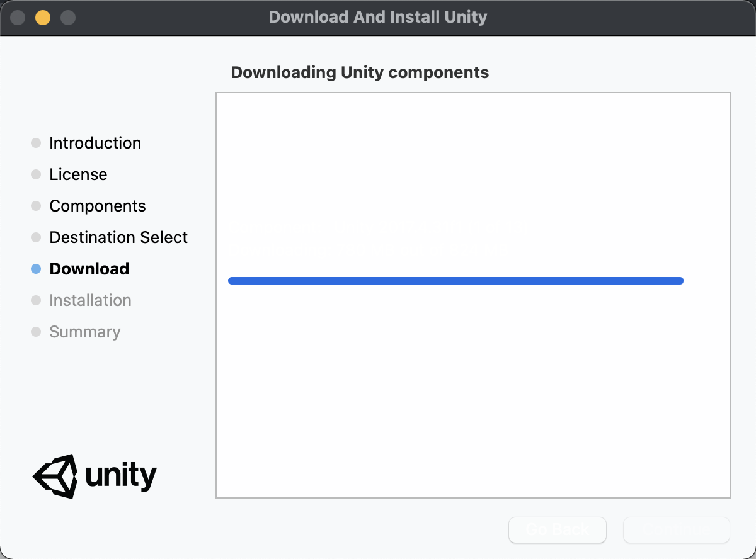
Task: Click the bullet beside Destination Select
Action: coord(35,237)
